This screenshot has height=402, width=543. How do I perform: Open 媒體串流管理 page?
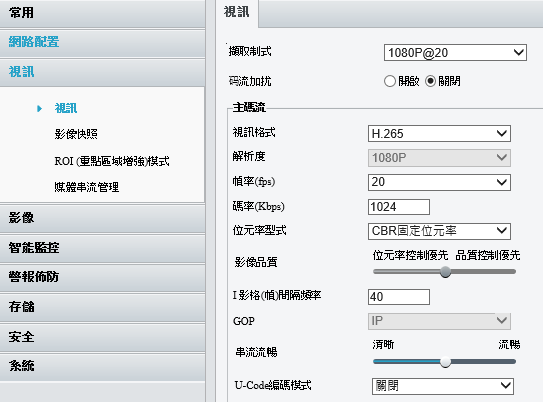[87, 187]
